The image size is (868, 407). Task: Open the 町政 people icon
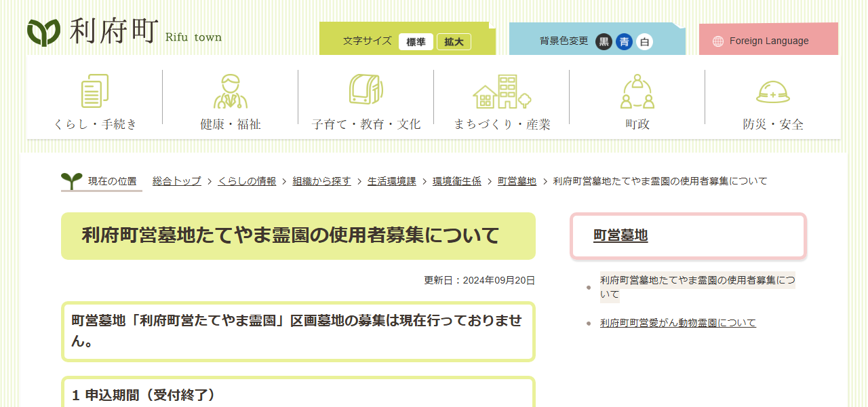click(637, 91)
